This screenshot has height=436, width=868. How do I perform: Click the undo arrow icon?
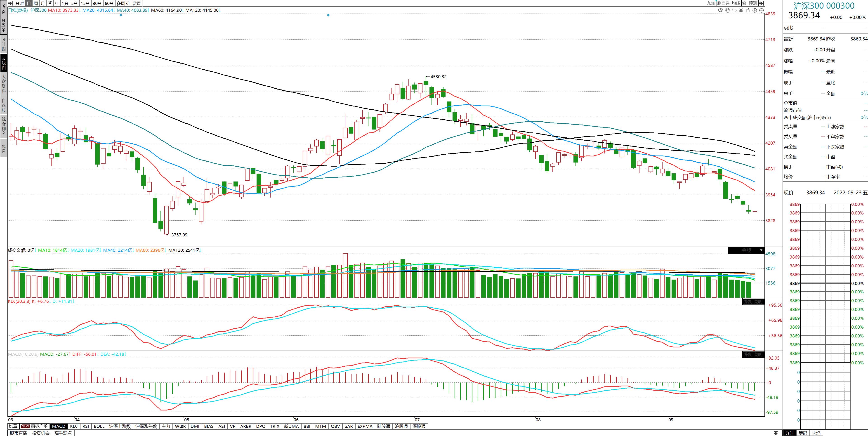734,10
